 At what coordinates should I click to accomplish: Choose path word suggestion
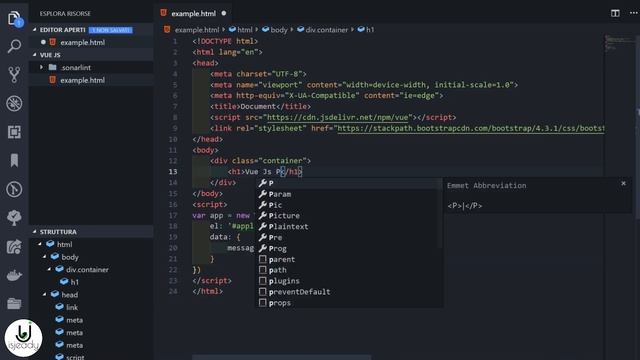pyautogui.click(x=349, y=270)
